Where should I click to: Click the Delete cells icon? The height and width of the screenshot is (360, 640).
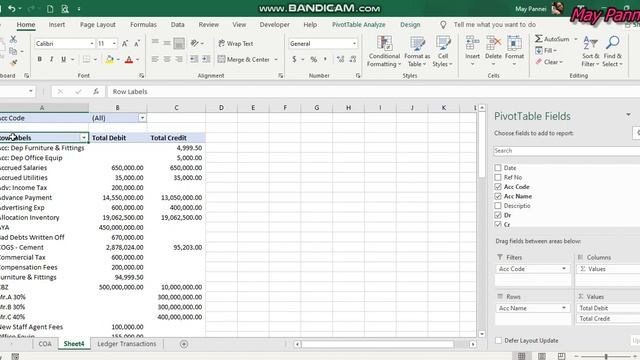(x=493, y=43)
